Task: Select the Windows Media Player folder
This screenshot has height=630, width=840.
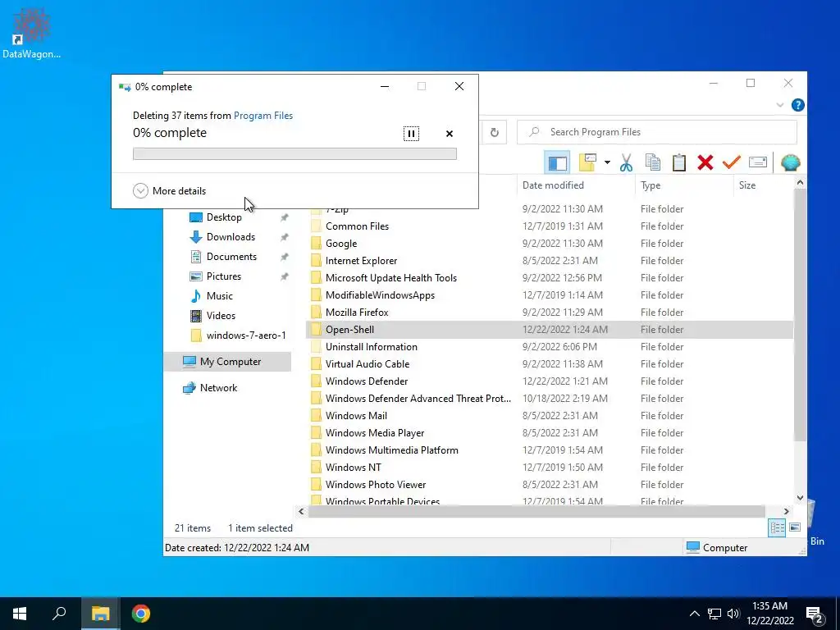Action: 374,433
